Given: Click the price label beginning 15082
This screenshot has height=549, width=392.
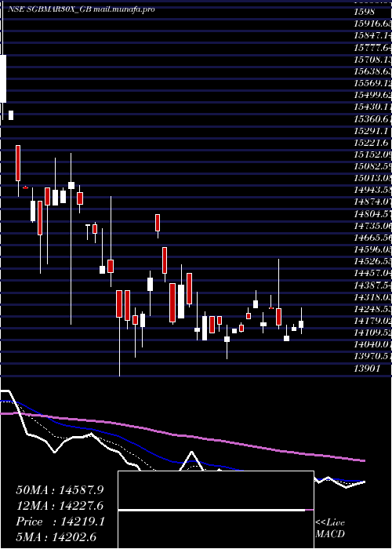Looking at the screenshot, I should 372,166.
